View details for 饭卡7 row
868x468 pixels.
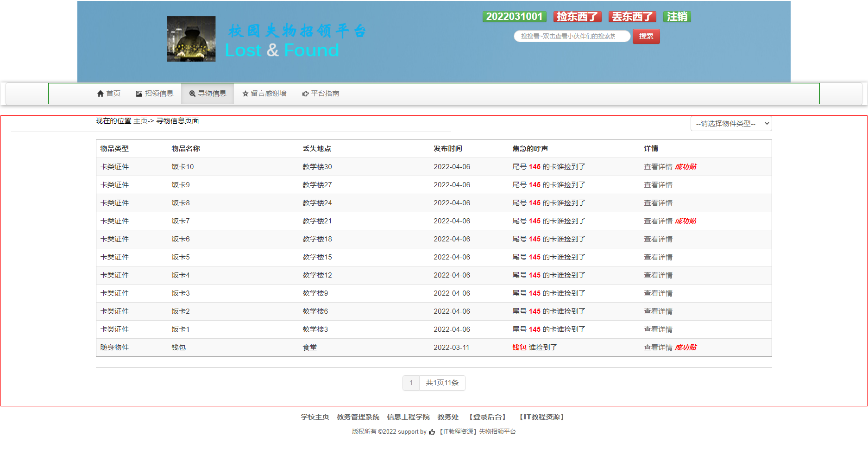[658, 221]
